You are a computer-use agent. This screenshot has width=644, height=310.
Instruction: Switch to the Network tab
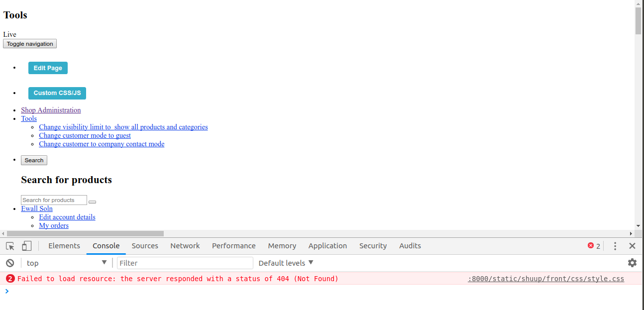click(185, 246)
